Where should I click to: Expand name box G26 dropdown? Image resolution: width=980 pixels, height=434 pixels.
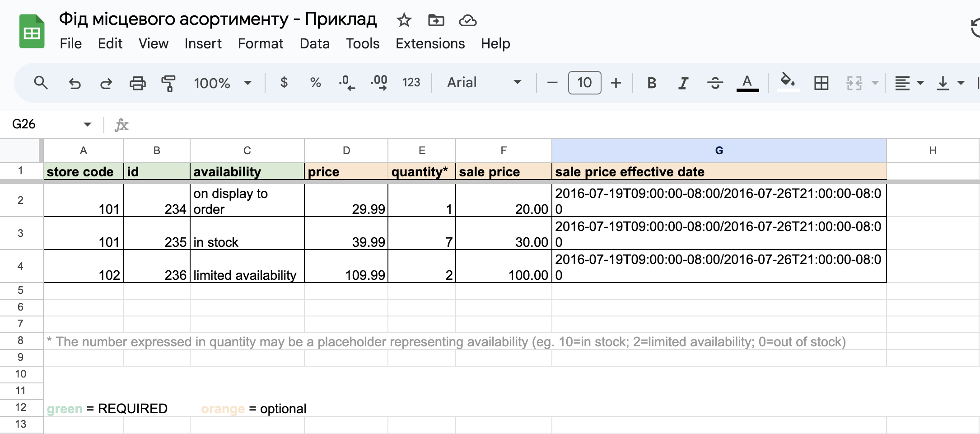pos(87,124)
